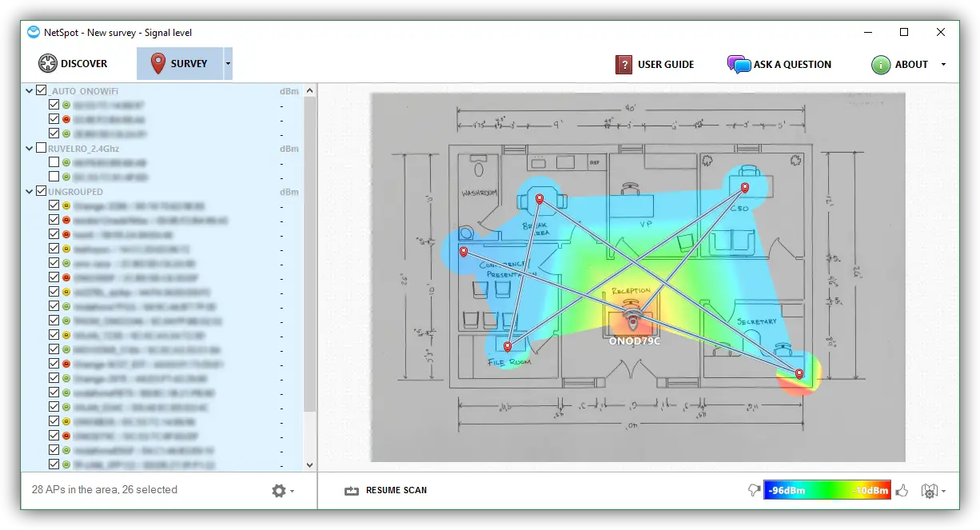The height and width of the screenshot is (530, 980).
Task: Collapse the UNGROUPED network group
Action: 30,191
